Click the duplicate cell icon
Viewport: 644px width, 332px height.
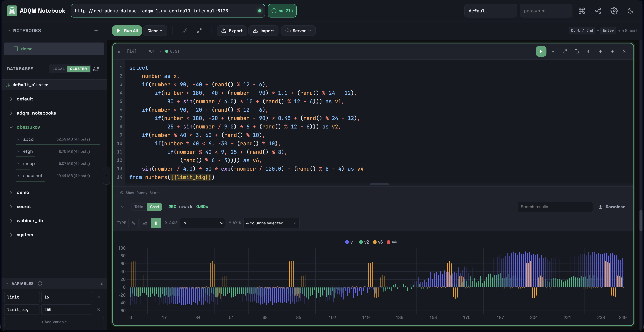click(x=577, y=52)
